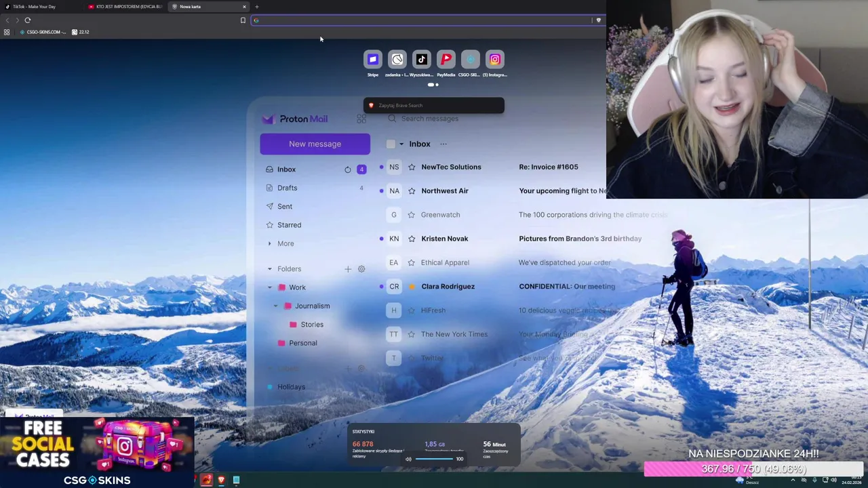Open the 22.12 bookmark
Image resolution: width=868 pixels, height=488 pixels.
tap(81, 32)
